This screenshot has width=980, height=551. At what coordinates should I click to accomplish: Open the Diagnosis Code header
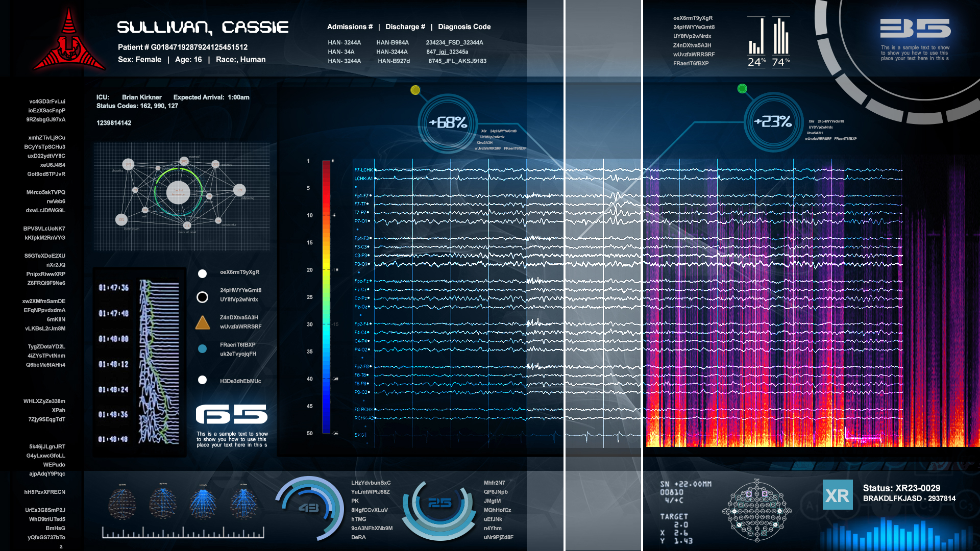pyautogui.click(x=464, y=27)
